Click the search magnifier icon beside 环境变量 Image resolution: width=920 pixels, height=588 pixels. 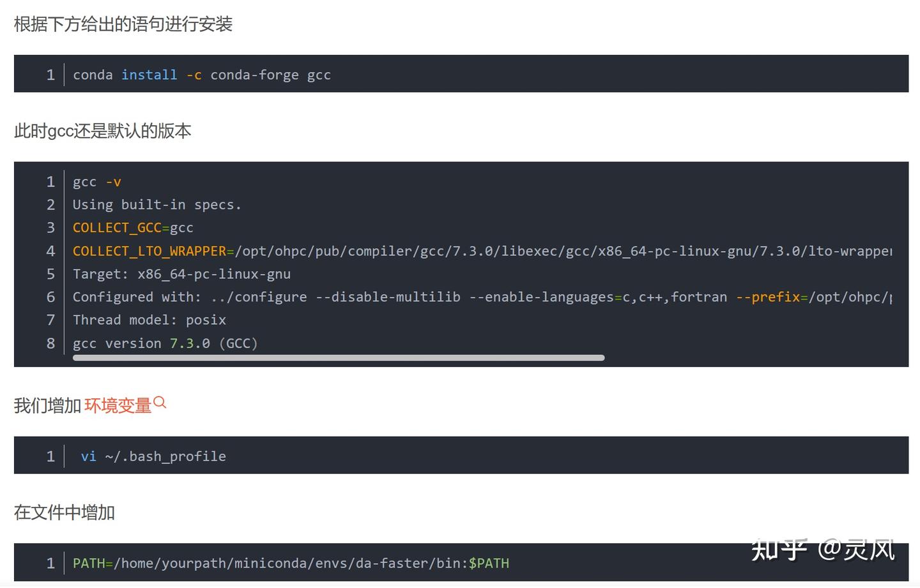click(x=160, y=402)
